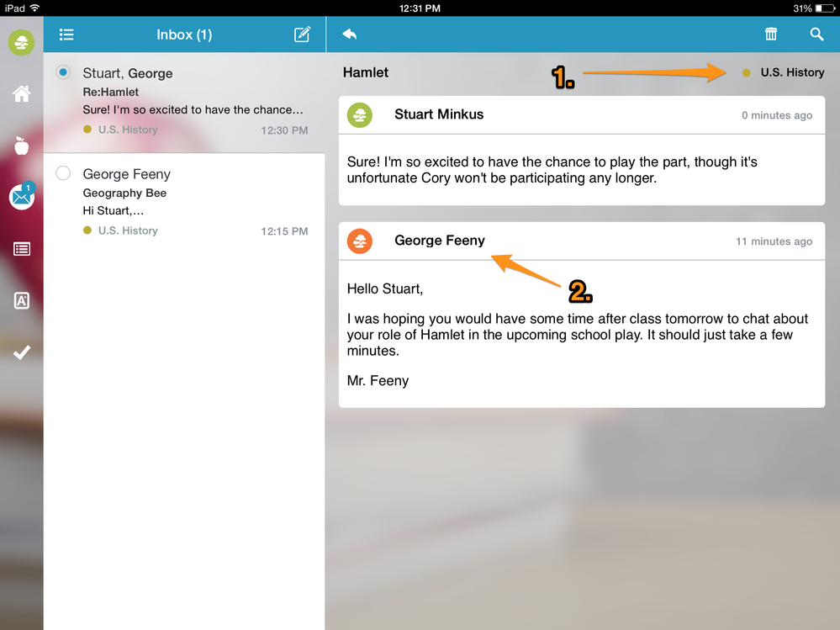Open search with magnifier icon
The width and height of the screenshot is (840, 630).
816,34
